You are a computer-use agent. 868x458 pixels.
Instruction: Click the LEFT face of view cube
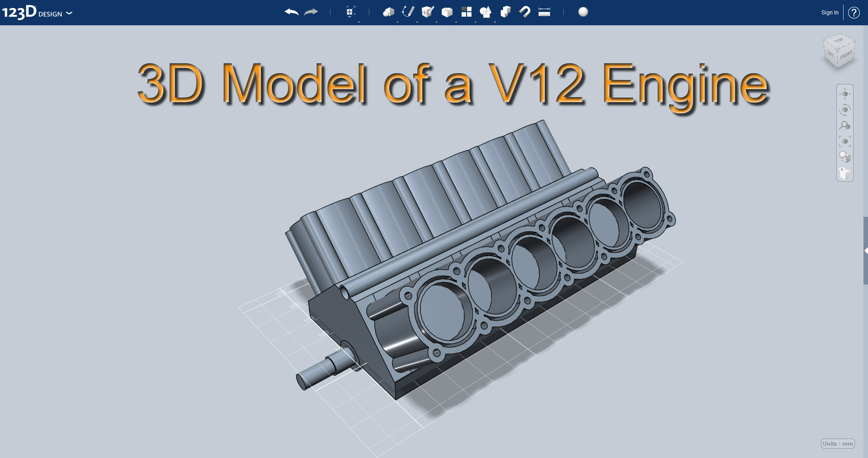click(x=830, y=54)
